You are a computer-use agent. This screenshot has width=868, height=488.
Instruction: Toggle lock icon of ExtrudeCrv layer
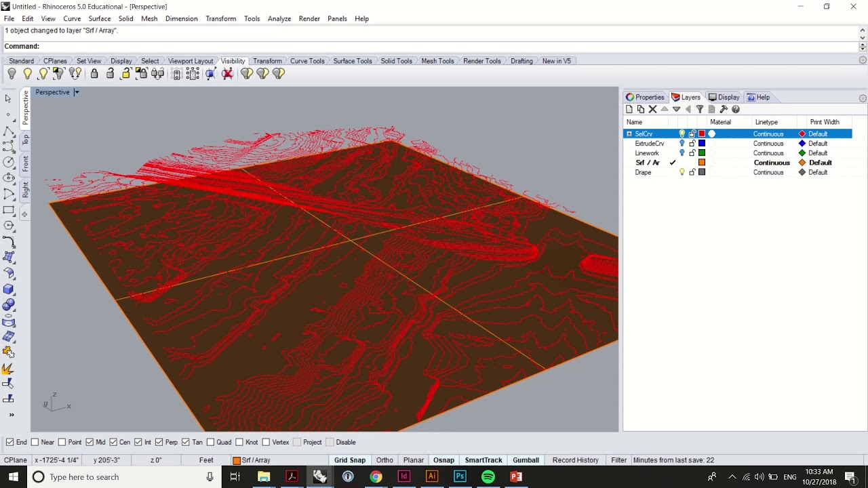pyautogui.click(x=692, y=144)
